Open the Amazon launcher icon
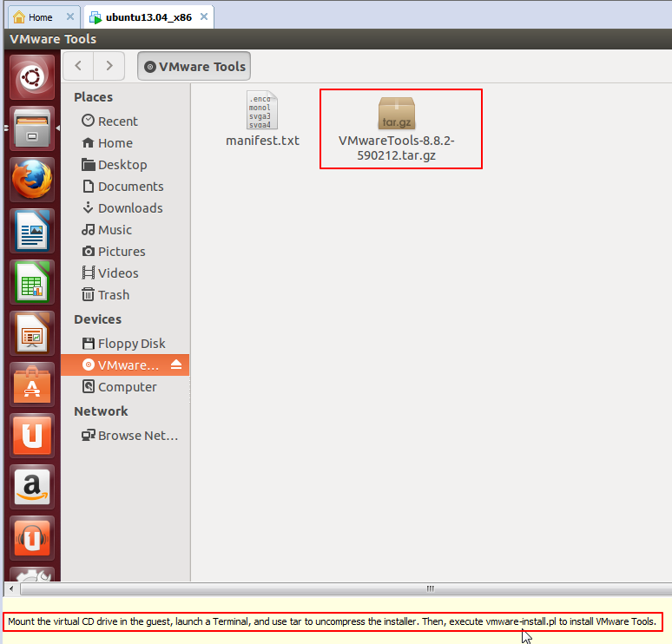 click(x=32, y=487)
